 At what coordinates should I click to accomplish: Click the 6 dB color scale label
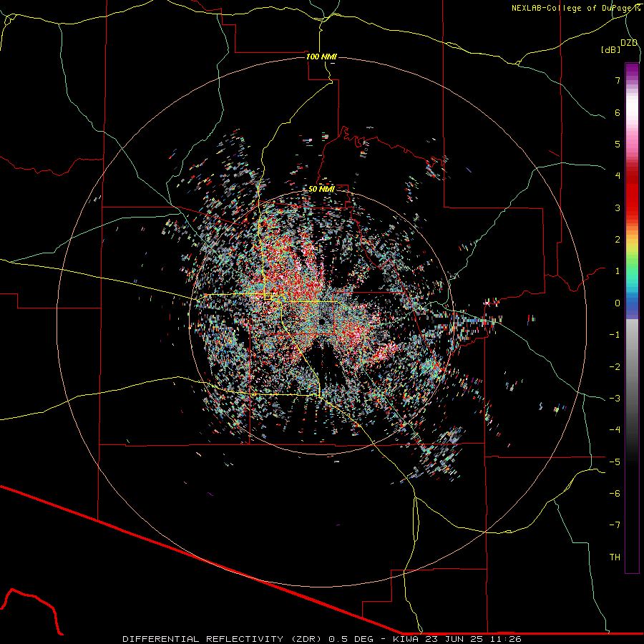tap(618, 112)
